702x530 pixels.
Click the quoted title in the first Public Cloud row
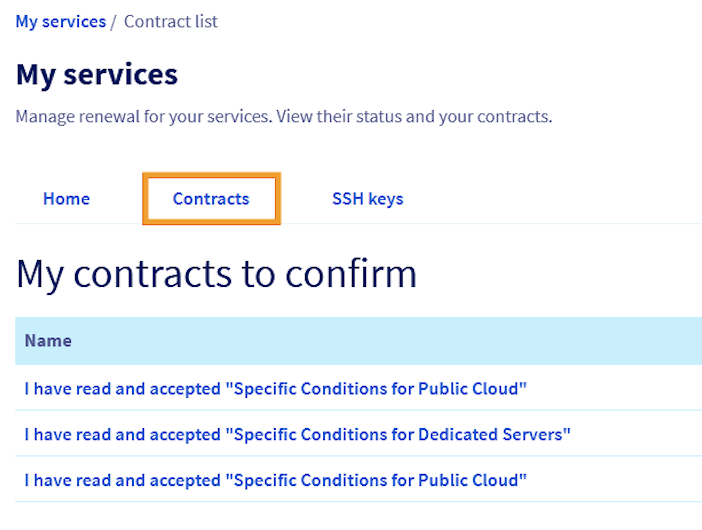point(377,388)
